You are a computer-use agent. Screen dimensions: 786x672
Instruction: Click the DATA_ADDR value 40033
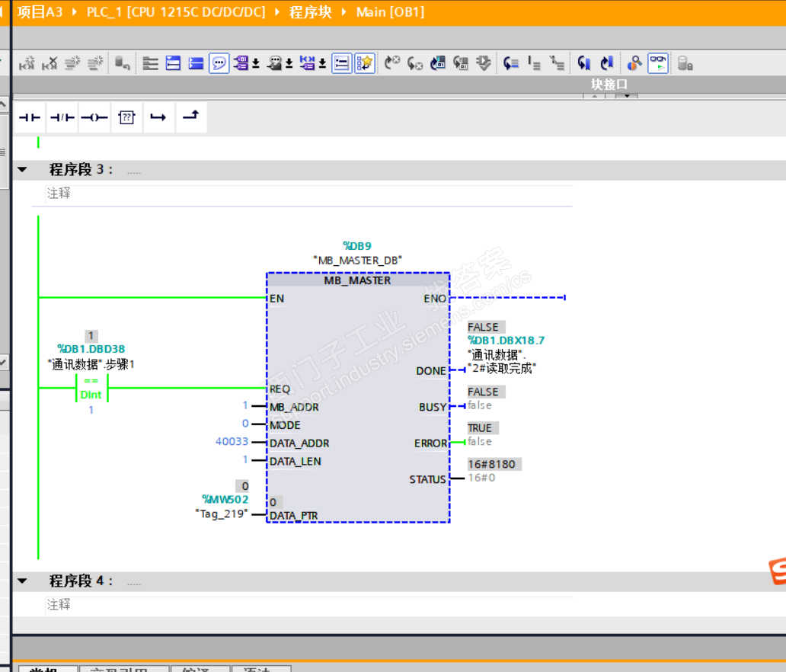coord(232,443)
